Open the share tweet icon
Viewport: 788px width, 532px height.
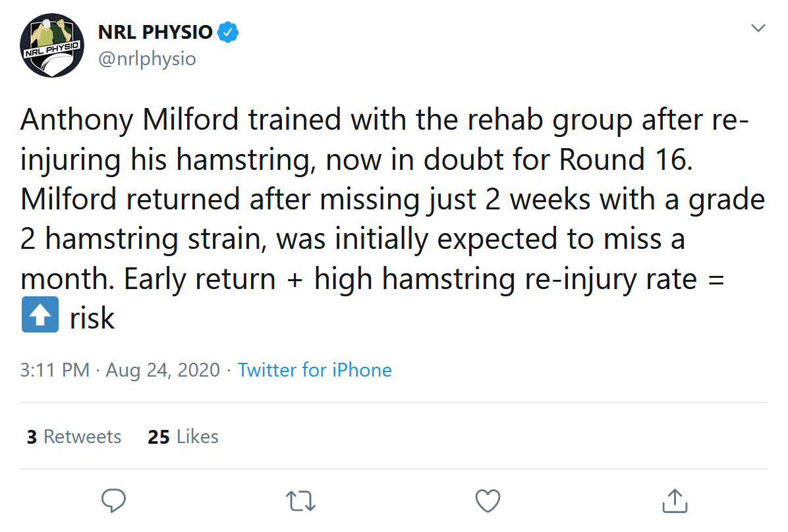[675, 500]
